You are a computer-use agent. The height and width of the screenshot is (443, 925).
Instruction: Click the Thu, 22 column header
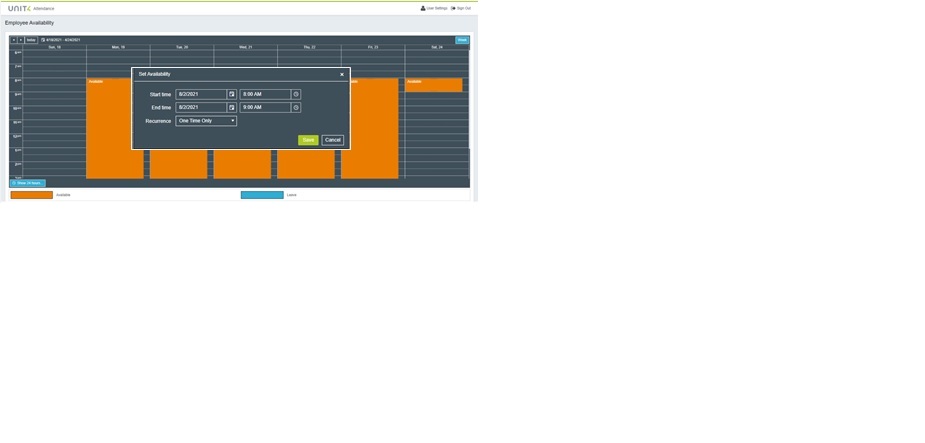309,47
